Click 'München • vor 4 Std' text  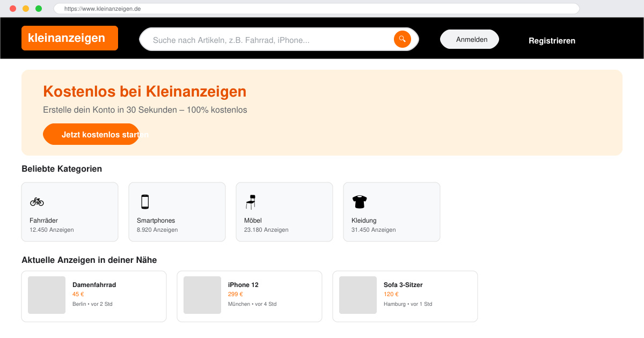coord(252,304)
